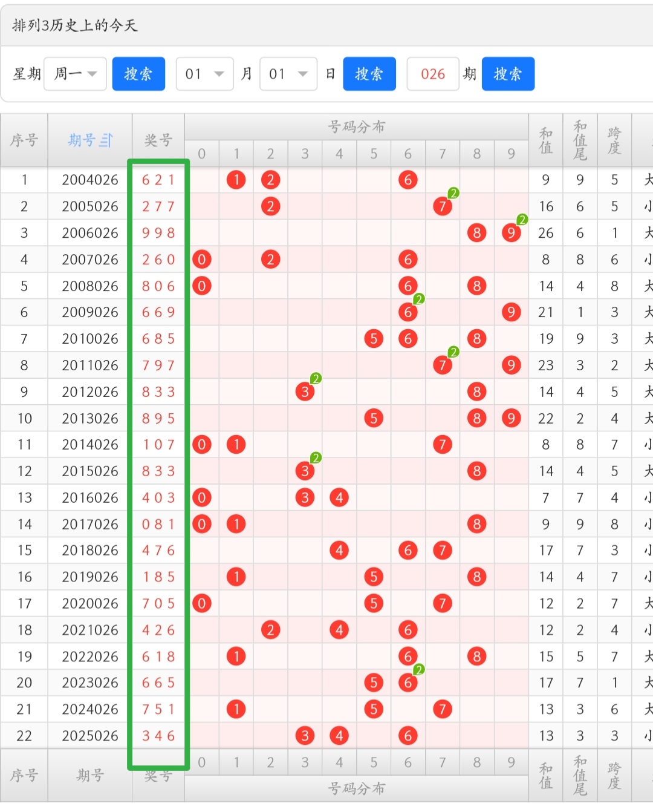This screenshot has height=812, width=653.
Task: Select issue number 2005026
Action: (x=90, y=206)
